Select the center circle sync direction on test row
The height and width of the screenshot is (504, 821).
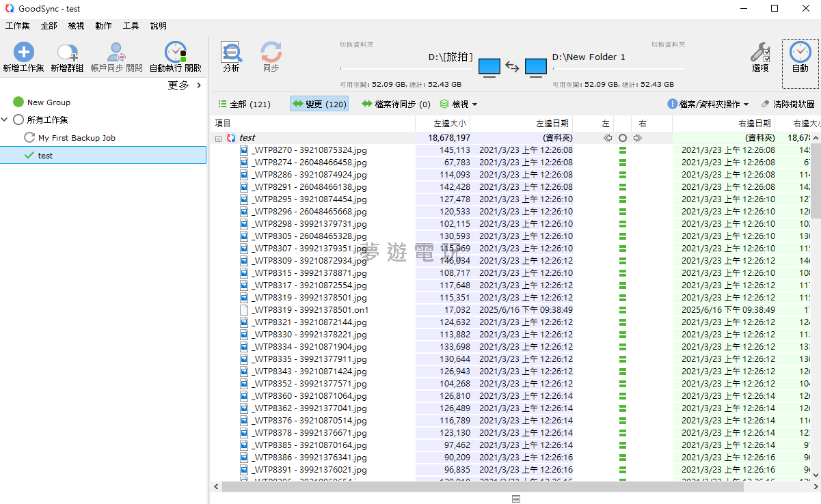622,138
